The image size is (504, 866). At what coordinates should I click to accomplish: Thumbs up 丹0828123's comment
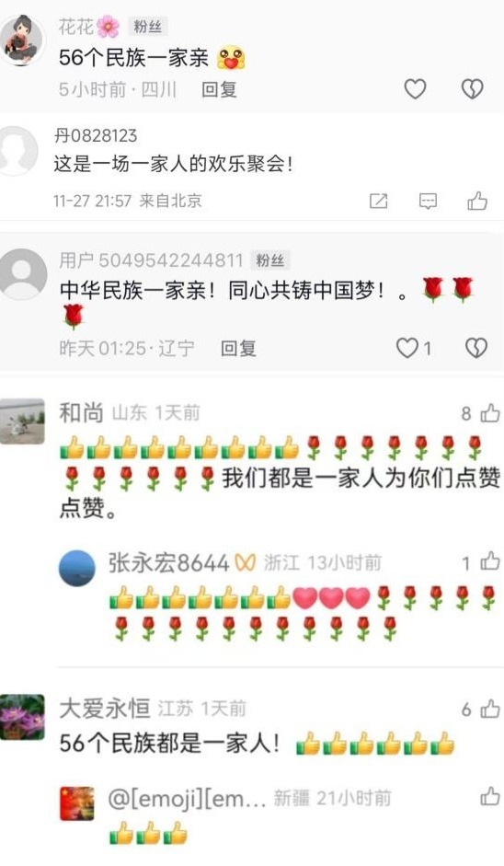[x=477, y=201]
